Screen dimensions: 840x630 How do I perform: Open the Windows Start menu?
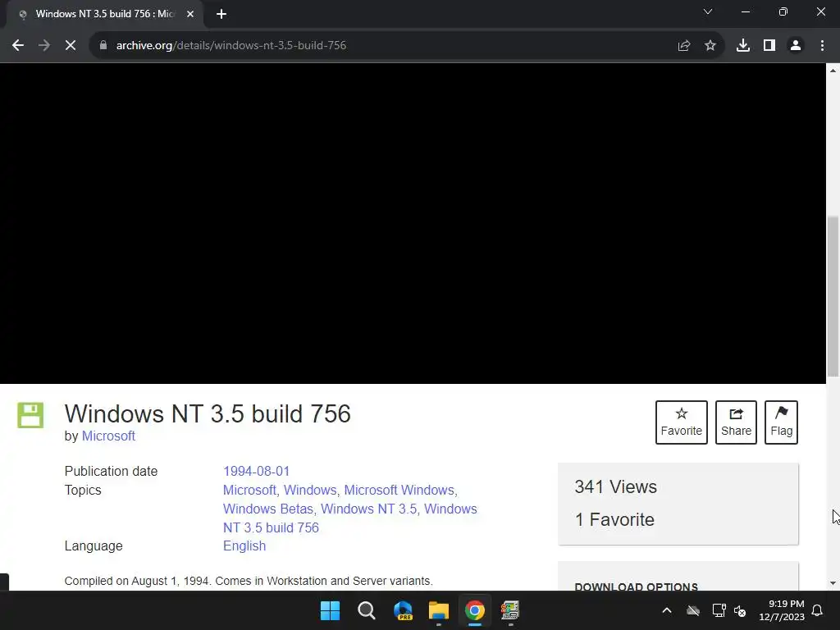[330, 610]
